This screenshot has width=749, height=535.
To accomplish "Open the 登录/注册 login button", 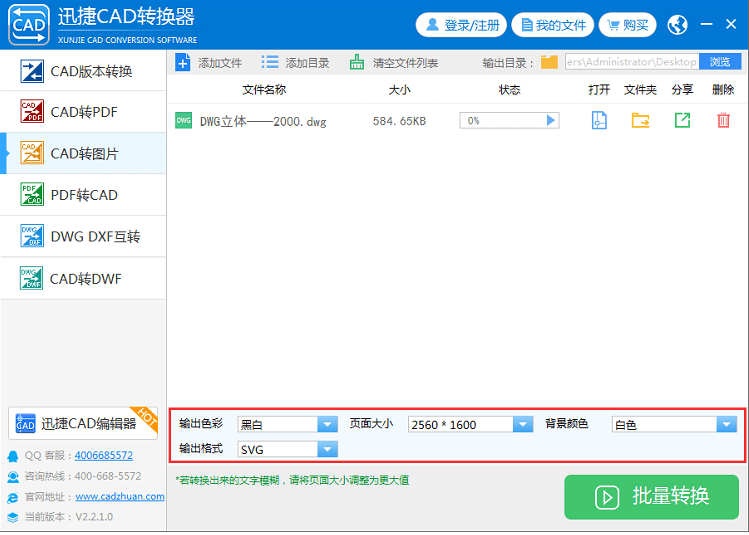I will pyautogui.click(x=461, y=25).
